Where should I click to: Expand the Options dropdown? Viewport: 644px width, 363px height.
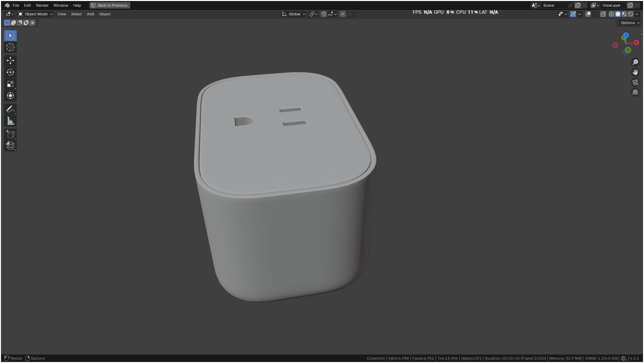(630, 23)
